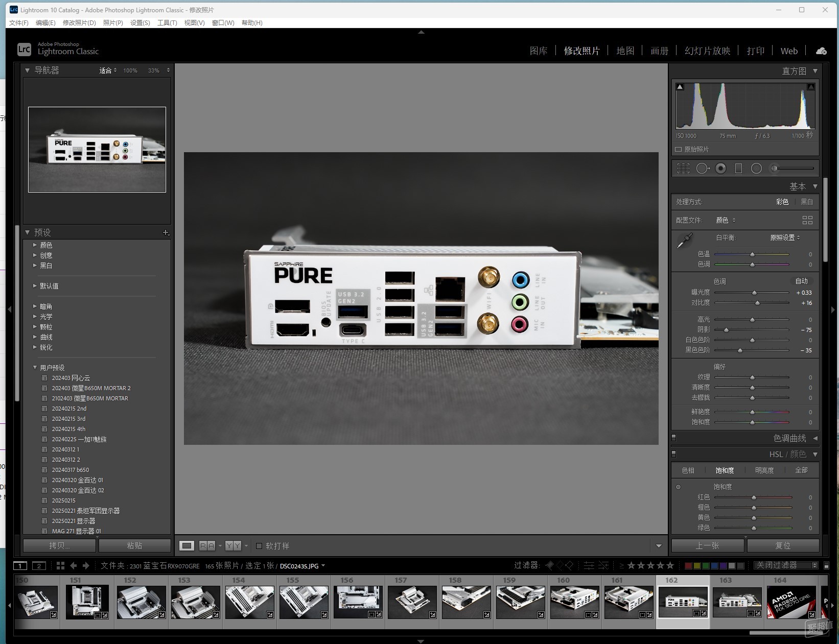Pick the White Balance eyedropper tool

(684, 241)
